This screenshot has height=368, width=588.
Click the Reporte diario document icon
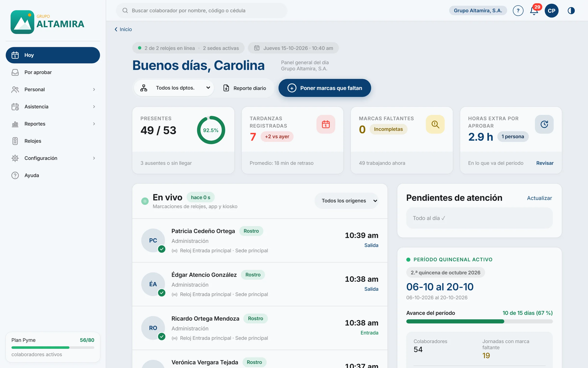tap(226, 88)
